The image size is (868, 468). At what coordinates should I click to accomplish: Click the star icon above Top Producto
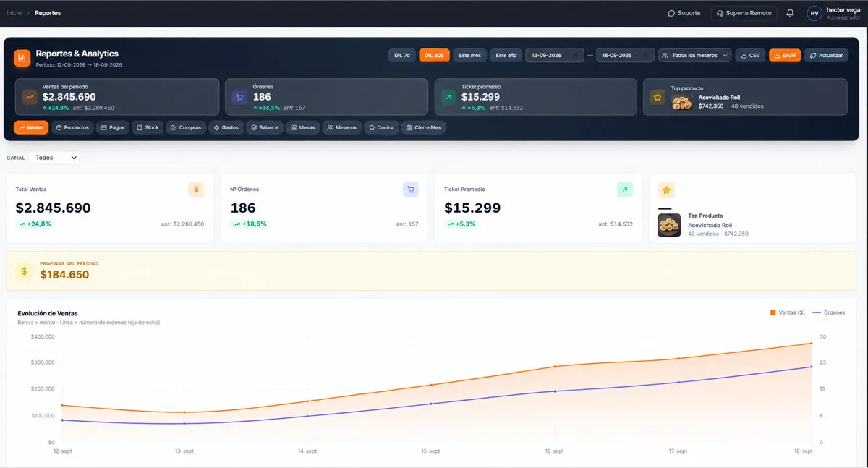click(666, 190)
